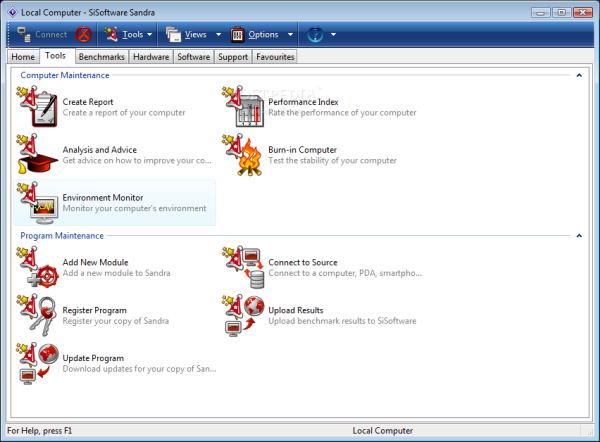Open the Environment Monitor screen icon
Screen dimensions: 600x442
[x=38, y=203]
